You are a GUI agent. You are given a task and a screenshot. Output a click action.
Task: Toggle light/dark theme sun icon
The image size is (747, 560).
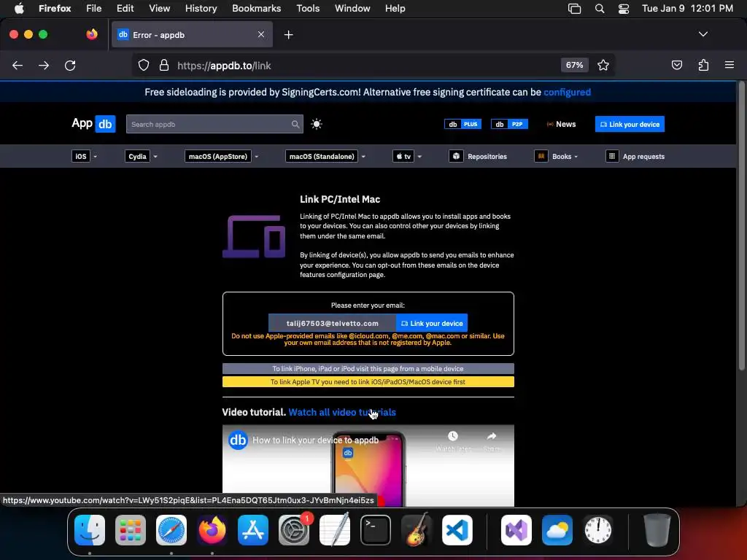coord(317,124)
